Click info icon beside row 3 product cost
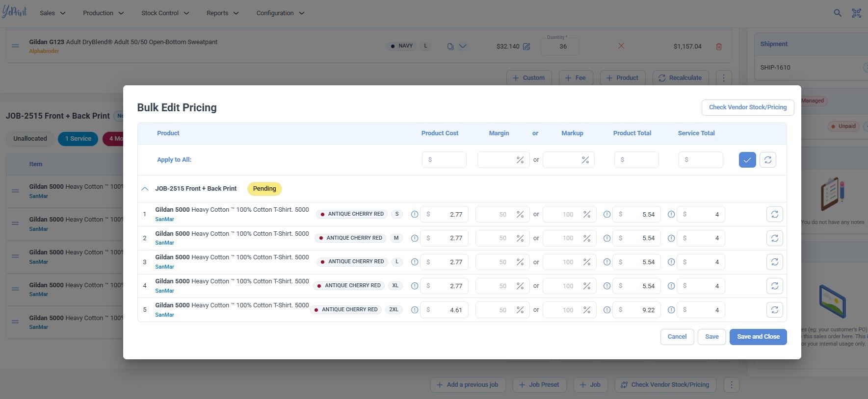Viewport: 868px width, 399px height. [415, 262]
